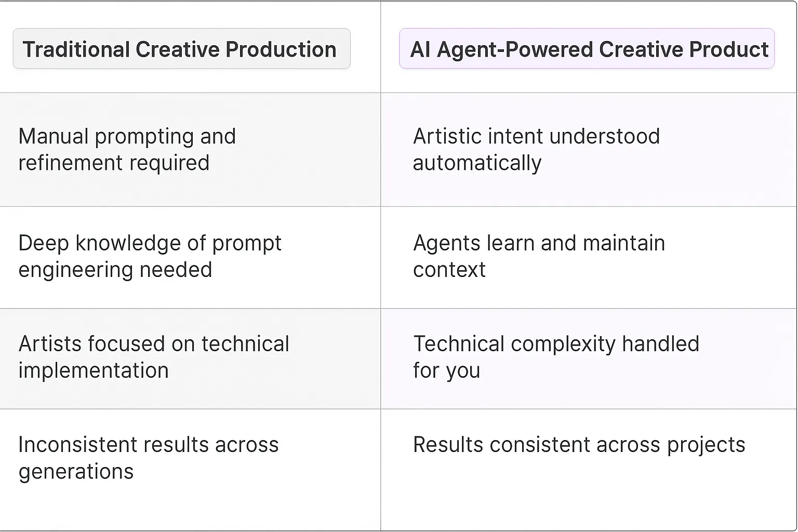Click the word 'Production' in the left header
Screen dimensions: 798x532
click(x=281, y=49)
